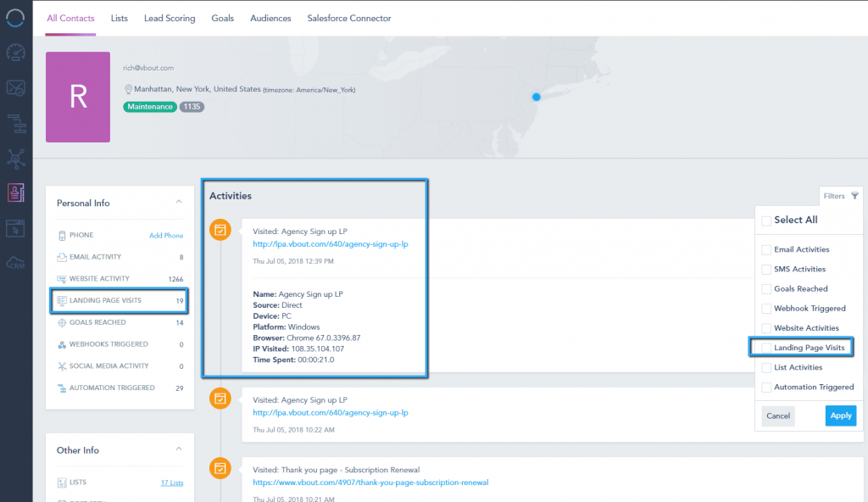
Task: Check the Email Activities filter
Action: pos(766,250)
